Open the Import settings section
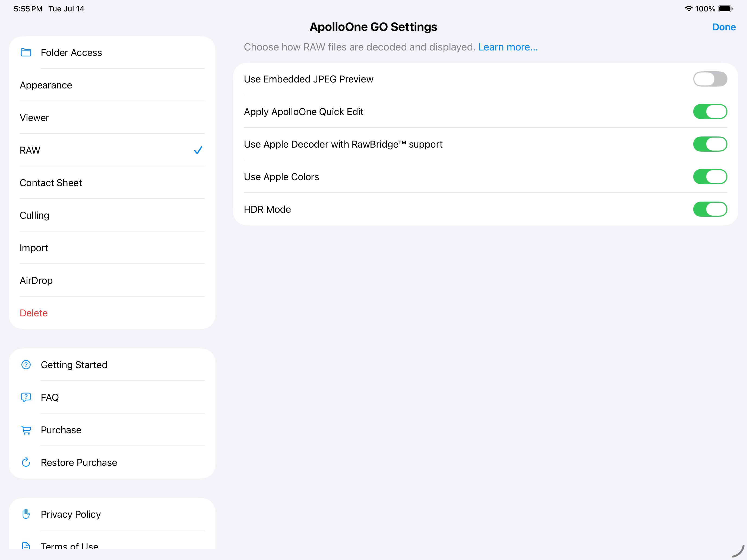The image size is (747, 560). pos(112,248)
